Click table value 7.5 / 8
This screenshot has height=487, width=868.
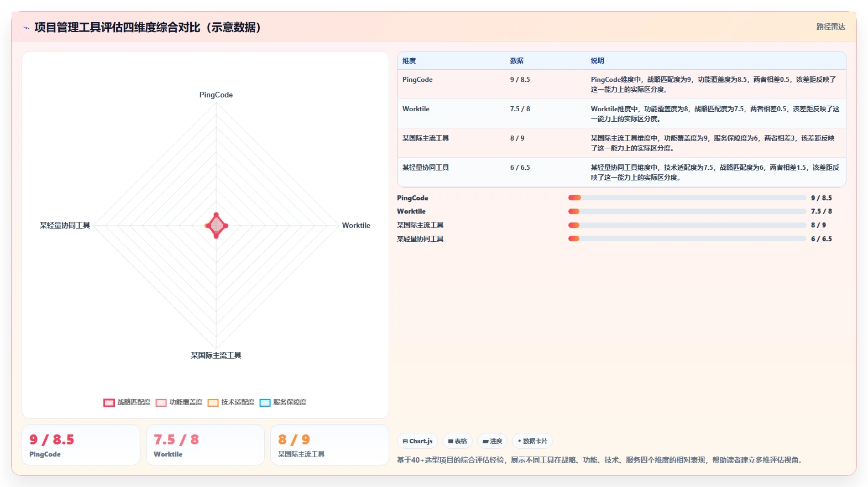(x=520, y=109)
